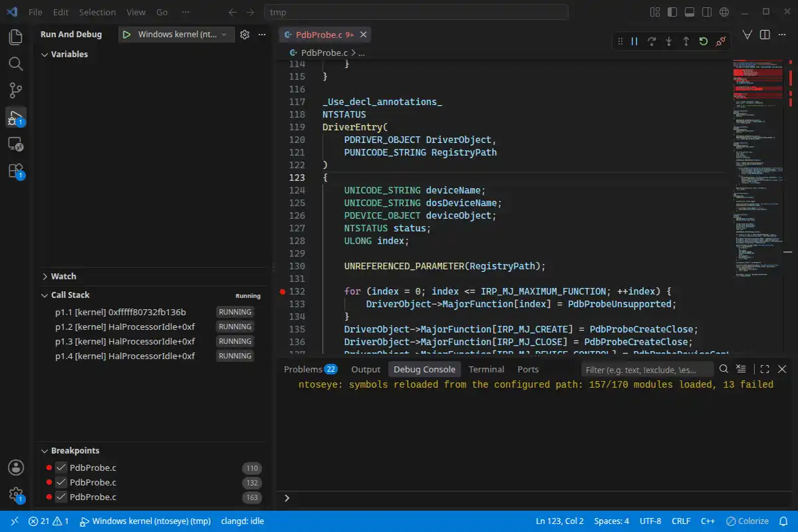The height and width of the screenshot is (532, 798).
Task: Open the Remote Explorer view
Action: 16,144
